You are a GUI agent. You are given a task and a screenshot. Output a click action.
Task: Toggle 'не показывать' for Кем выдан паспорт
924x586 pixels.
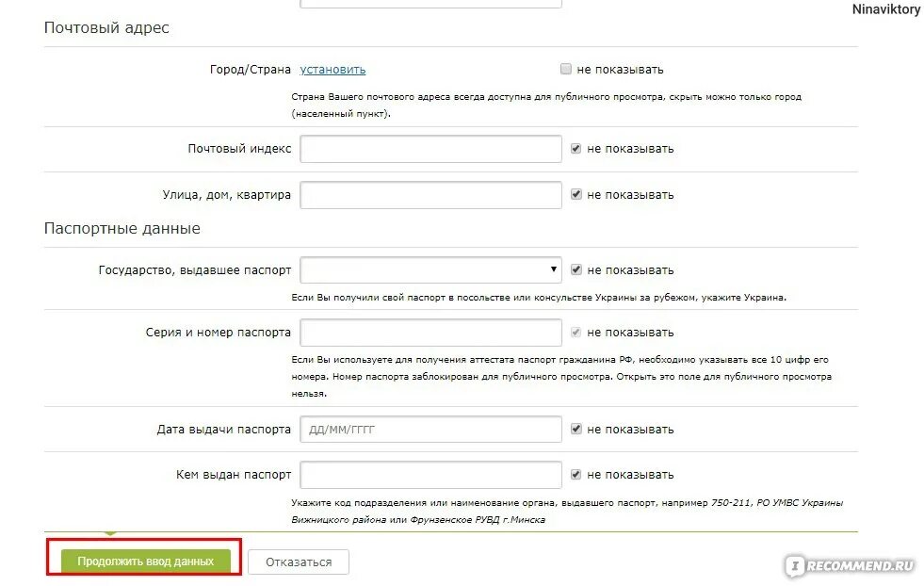[x=575, y=475]
